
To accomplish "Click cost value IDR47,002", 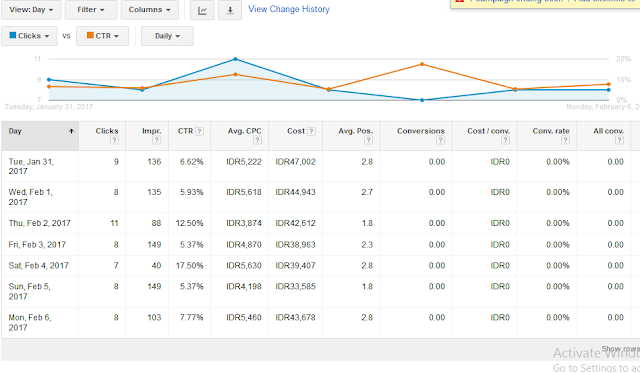I will coord(296,162).
